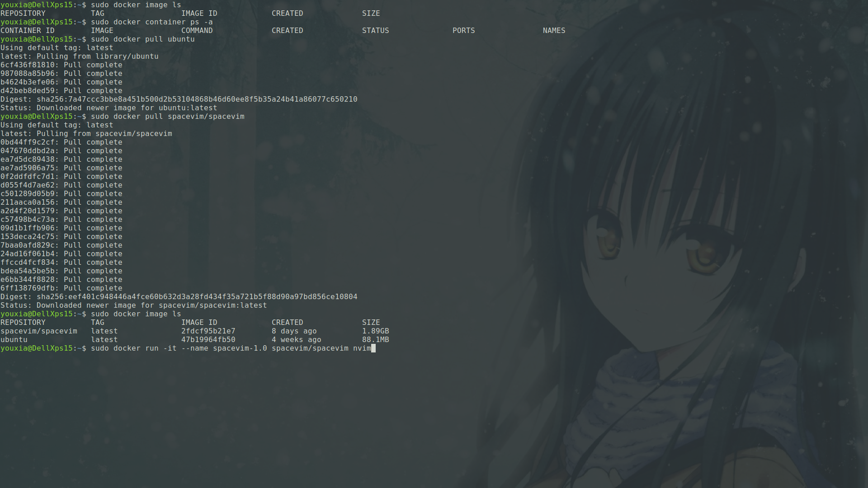Screen dimensions: 868x488
Task: Click 'latest: Pulling from spacevim/spacevim' line
Action: coord(86,134)
